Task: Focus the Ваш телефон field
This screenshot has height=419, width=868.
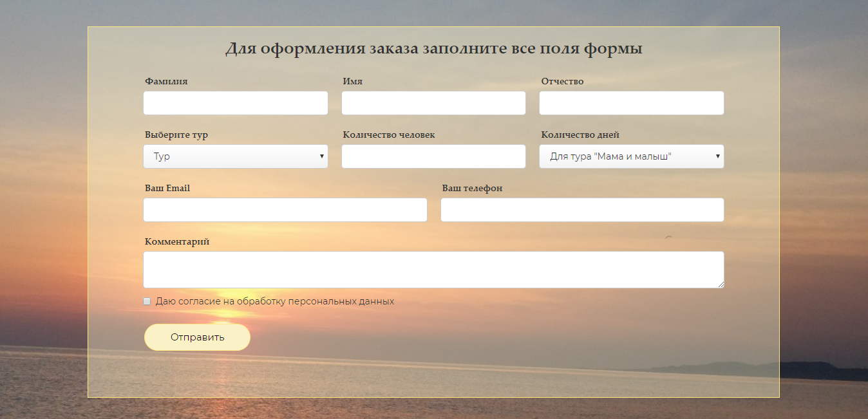Action: click(x=582, y=210)
